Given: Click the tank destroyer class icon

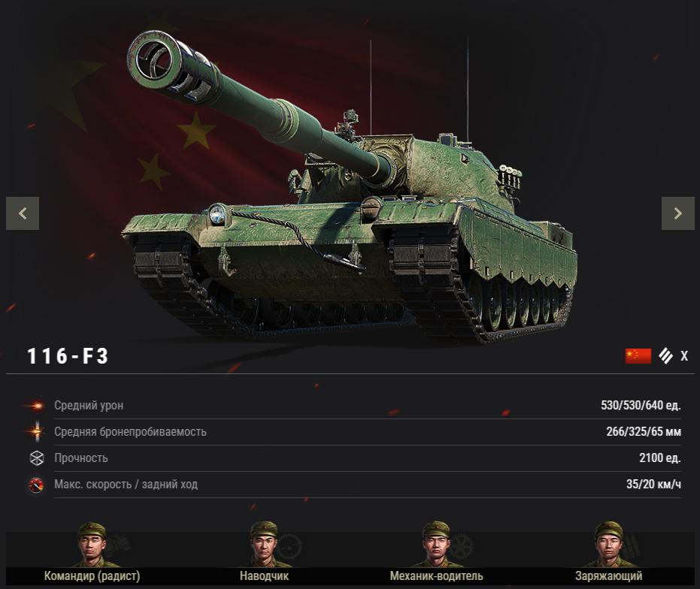Looking at the screenshot, I should point(665,356).
